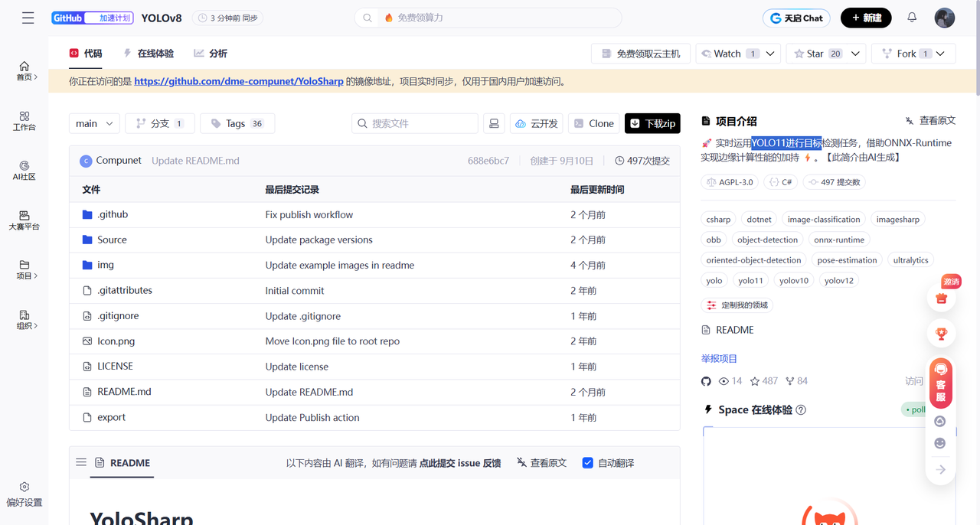This screenshot has height=525, width=980.
Task: Click the refresh circle floating icon
Action: point(940,421)
